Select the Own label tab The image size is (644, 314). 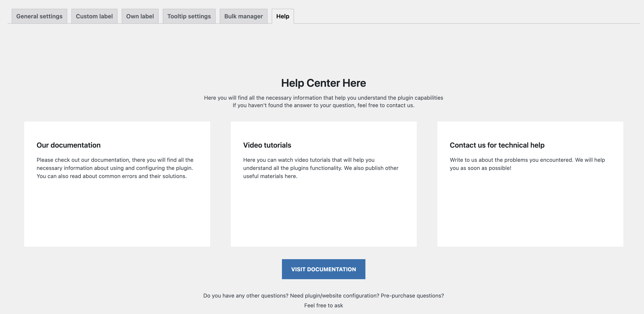[140, 16]
